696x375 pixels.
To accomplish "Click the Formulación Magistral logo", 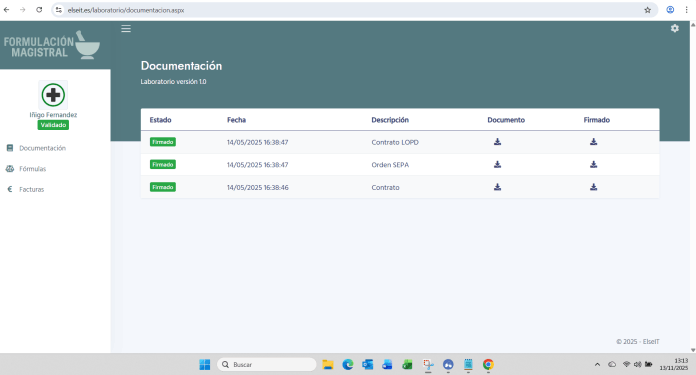I will (52, 45).
